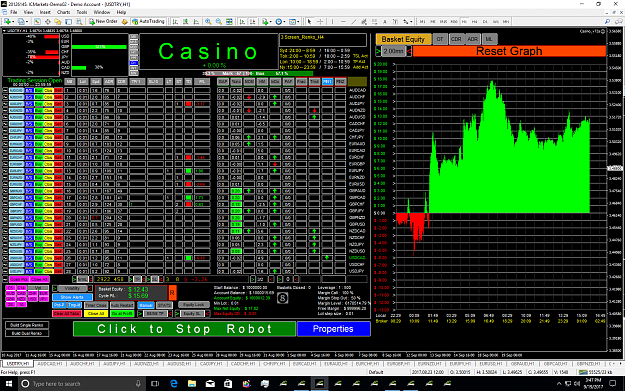Click the 2.00mm value field
The image size is (625, 391).
393,51
